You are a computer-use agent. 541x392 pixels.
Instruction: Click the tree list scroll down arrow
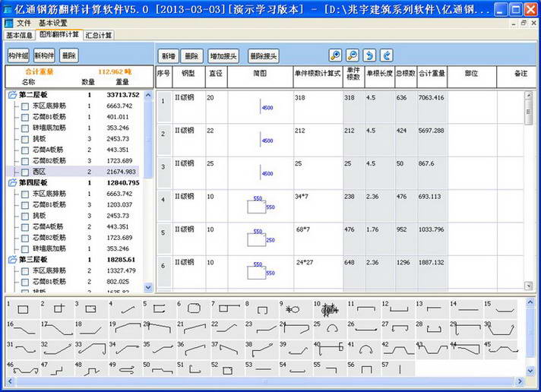pos(148,287)
